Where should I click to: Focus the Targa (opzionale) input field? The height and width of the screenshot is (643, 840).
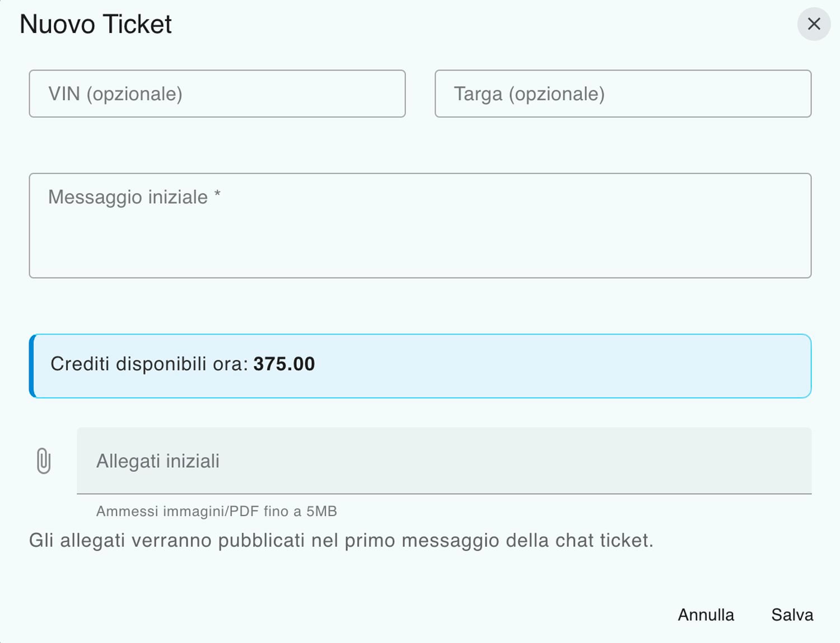point(623,93)
